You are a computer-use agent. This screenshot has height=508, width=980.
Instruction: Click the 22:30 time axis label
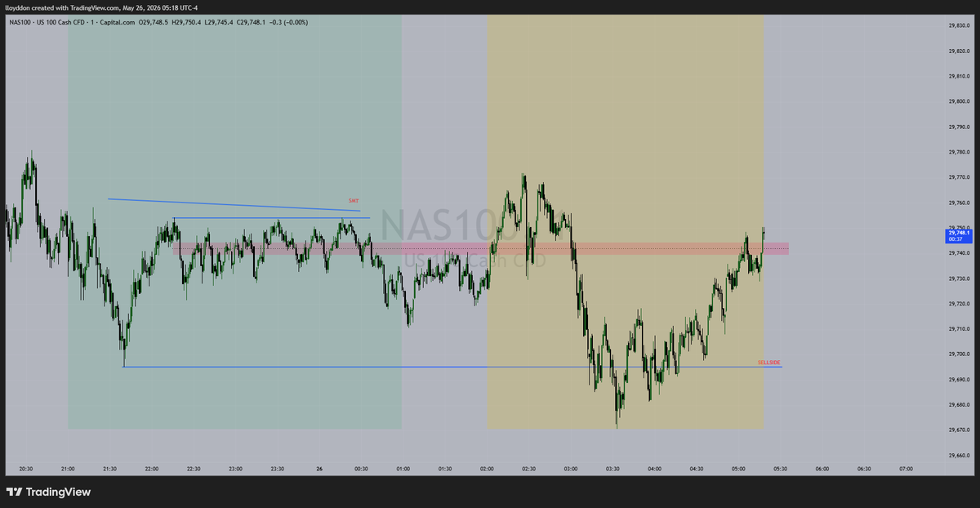(194, 469)
